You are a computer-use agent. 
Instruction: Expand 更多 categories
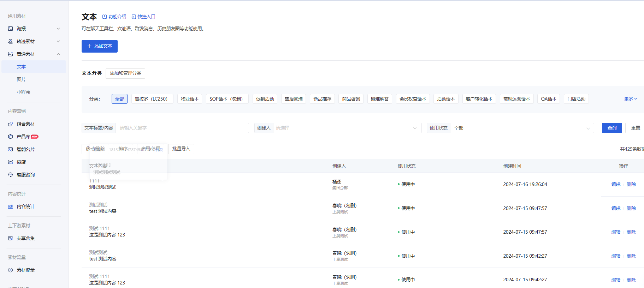point(631,99)
